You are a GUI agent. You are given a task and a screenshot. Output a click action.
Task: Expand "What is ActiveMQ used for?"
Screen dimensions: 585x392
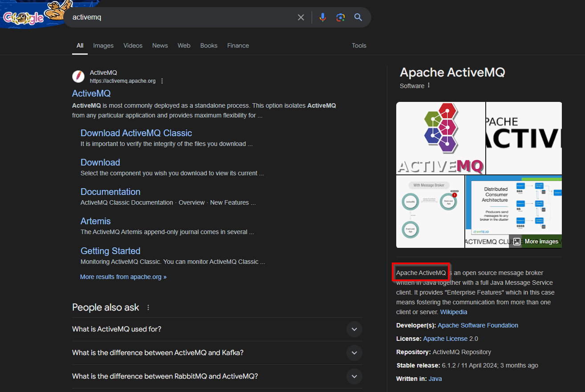coord(354,329)
